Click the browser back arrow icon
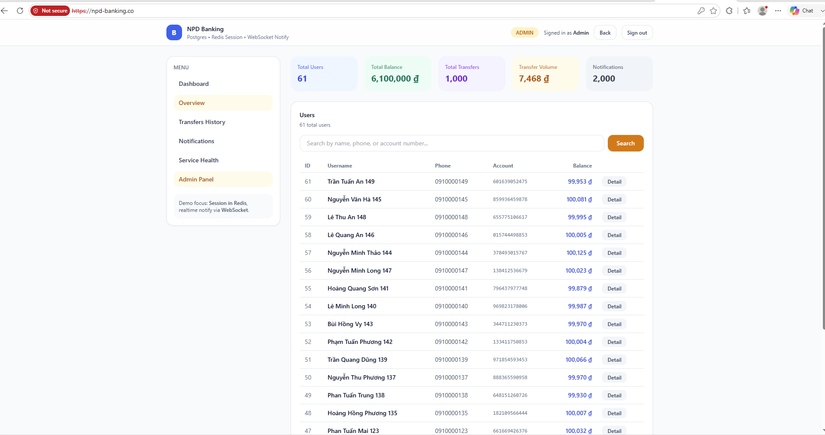 (x=4, y=11)
